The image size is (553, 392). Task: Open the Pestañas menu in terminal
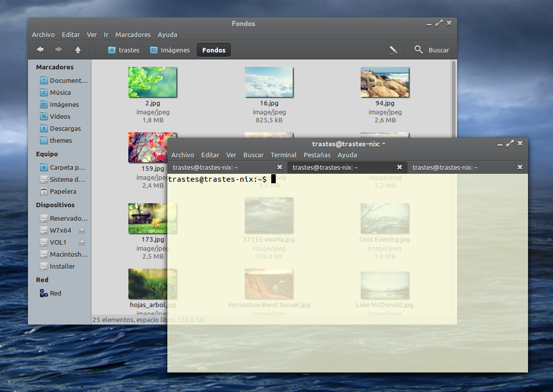click(317, 155)
